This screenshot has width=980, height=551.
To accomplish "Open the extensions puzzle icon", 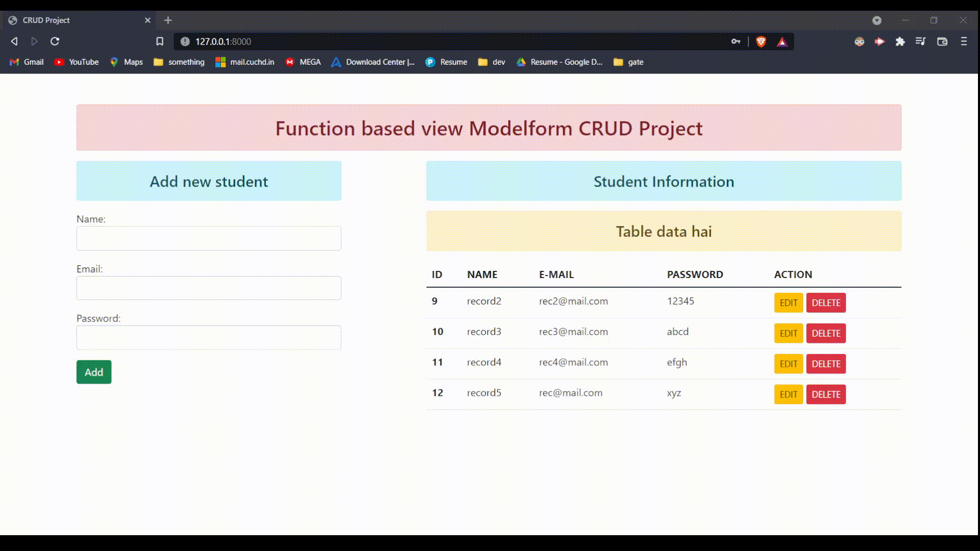I will point(900,42).
